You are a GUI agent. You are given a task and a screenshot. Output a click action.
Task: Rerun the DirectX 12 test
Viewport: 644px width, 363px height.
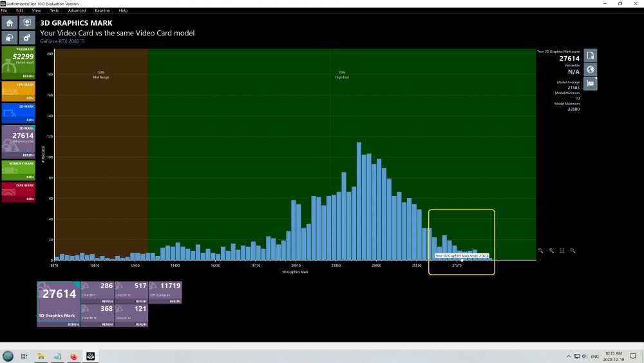tap(141, 324)
